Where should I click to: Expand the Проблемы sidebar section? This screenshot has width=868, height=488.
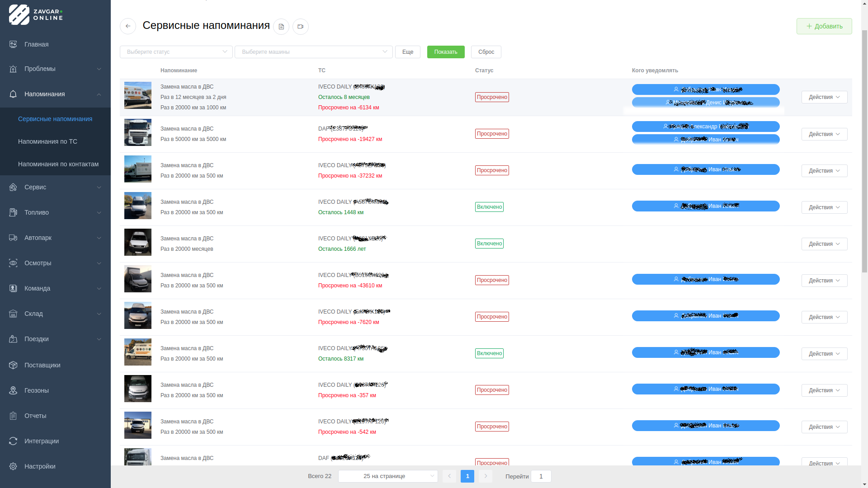[x=55, y=69]
